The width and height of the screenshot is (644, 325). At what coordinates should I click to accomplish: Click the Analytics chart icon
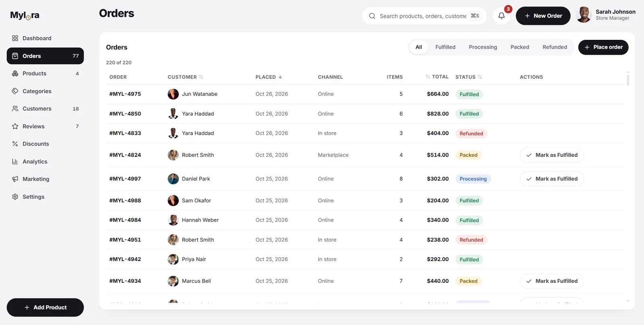[15, 162]
